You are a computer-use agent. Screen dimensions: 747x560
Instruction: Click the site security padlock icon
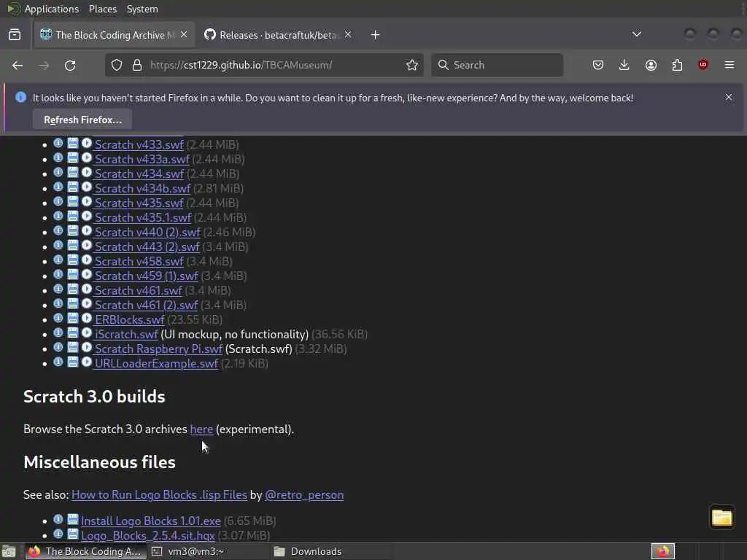(x=137, y=65)
